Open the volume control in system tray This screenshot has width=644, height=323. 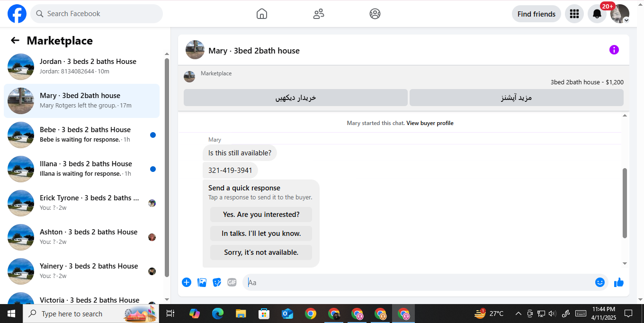tap(552, 314)
